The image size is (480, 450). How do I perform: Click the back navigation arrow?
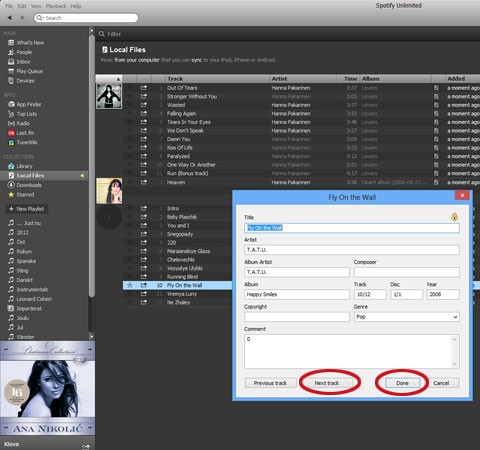[10, 18]
